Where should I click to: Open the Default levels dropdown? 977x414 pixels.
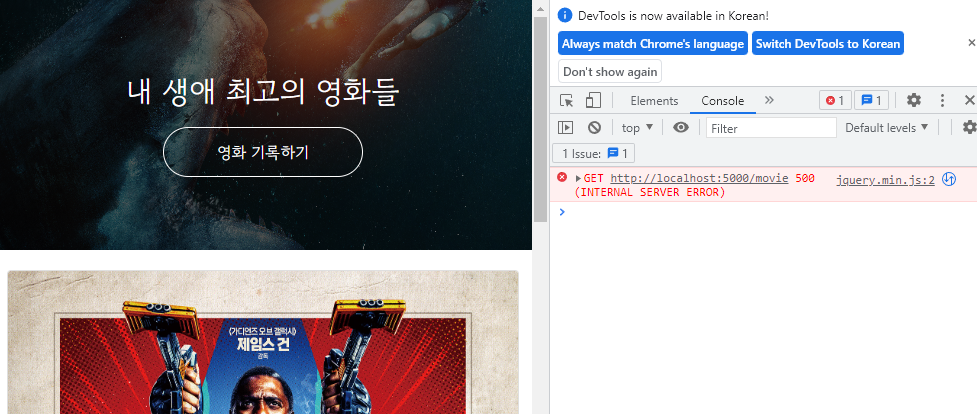(887, 128)
